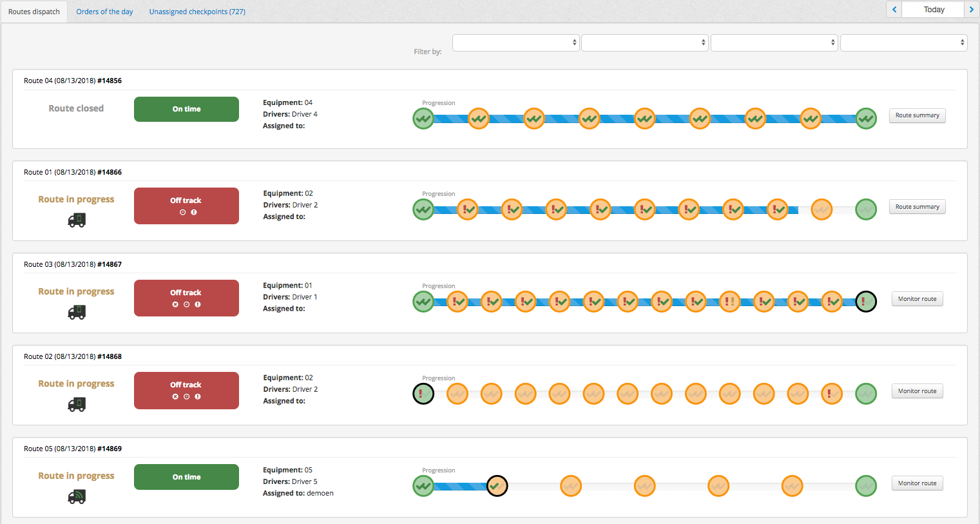Select Route 02 final green checkpoint
Viewport: 980px width, 524px height.
pyautogui.click(x=866, y=394)
